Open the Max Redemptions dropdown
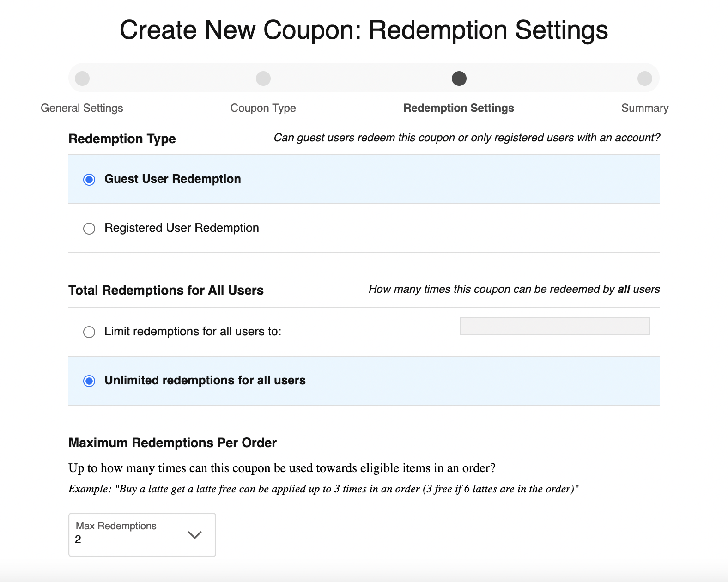The image size is (728, 582). [x=142, y=534]
